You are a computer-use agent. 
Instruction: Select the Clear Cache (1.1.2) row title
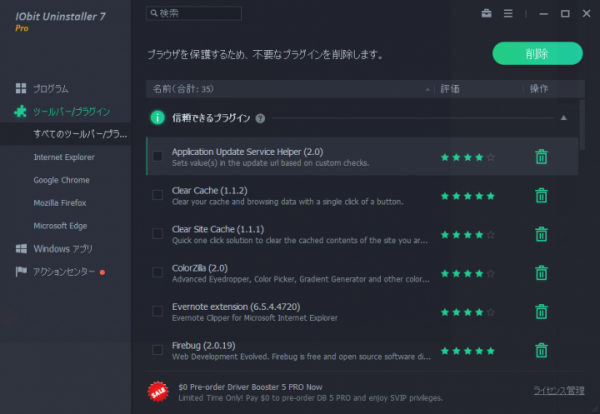pos(210,190)
